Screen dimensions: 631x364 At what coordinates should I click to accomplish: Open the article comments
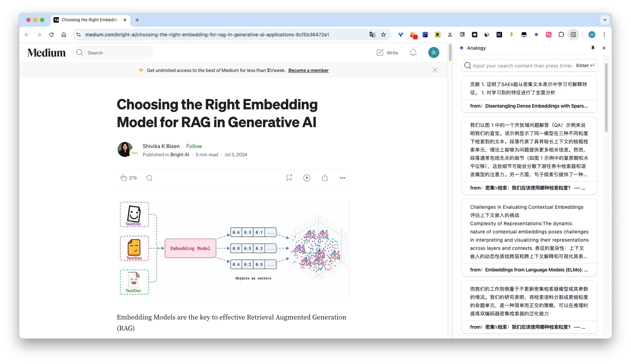[149, 178]
